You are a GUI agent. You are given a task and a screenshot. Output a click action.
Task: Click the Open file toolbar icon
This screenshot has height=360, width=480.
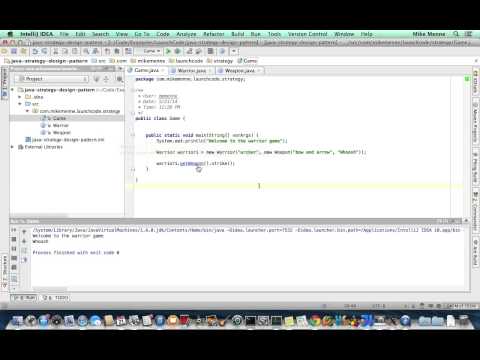click(4, 51)
